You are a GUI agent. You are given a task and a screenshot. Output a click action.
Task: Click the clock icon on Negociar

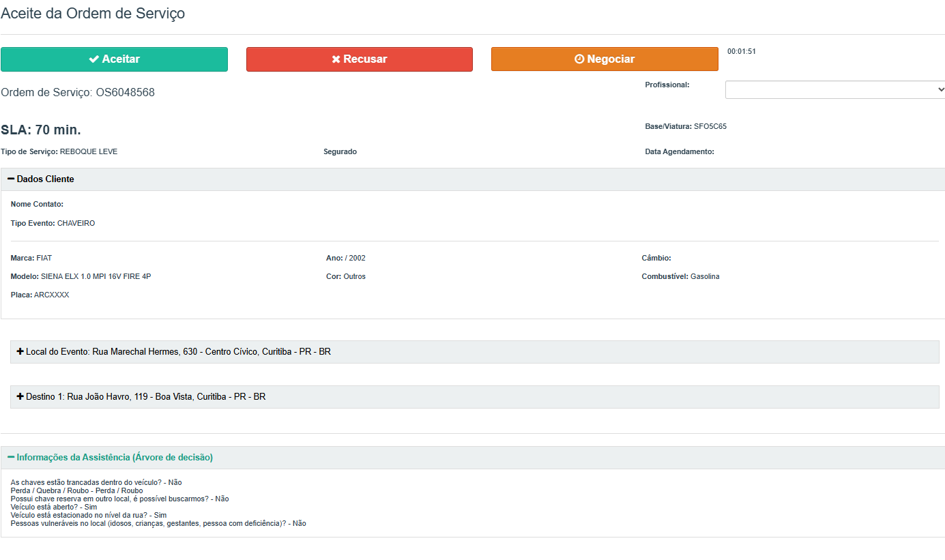coord(579,59)
